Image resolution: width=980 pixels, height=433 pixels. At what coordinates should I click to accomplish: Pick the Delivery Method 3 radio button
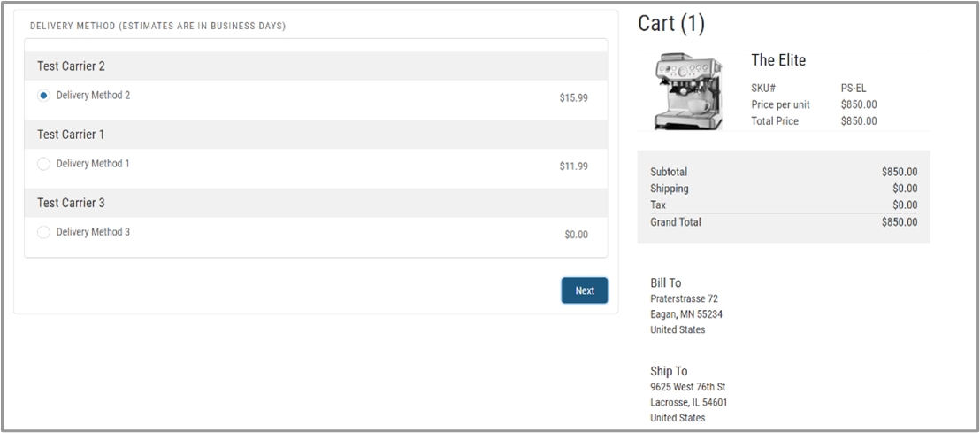point(44,232)
